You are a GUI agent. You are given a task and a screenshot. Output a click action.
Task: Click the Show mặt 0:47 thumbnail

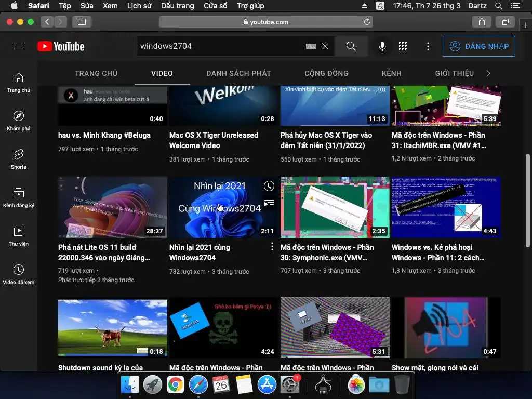point(446,328)
